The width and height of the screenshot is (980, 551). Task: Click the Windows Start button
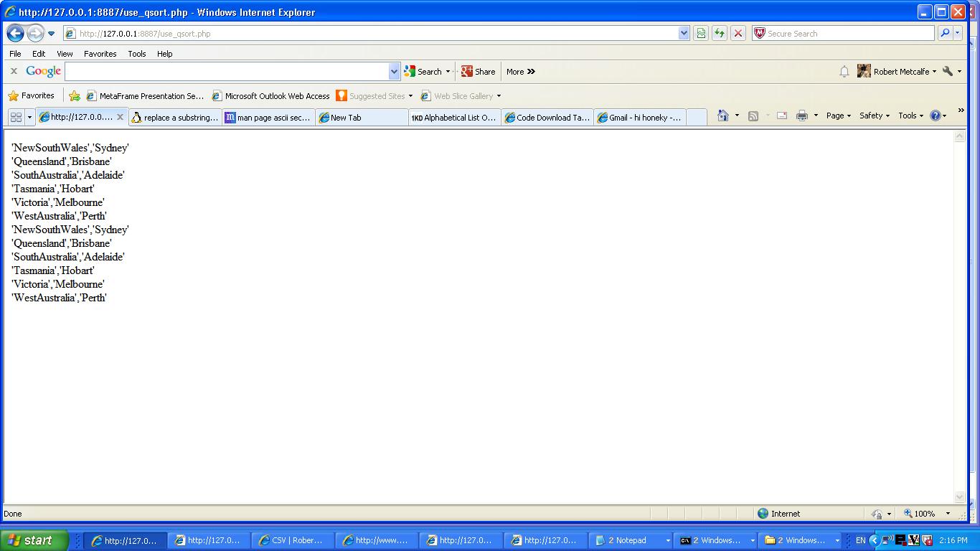(34, 540)
